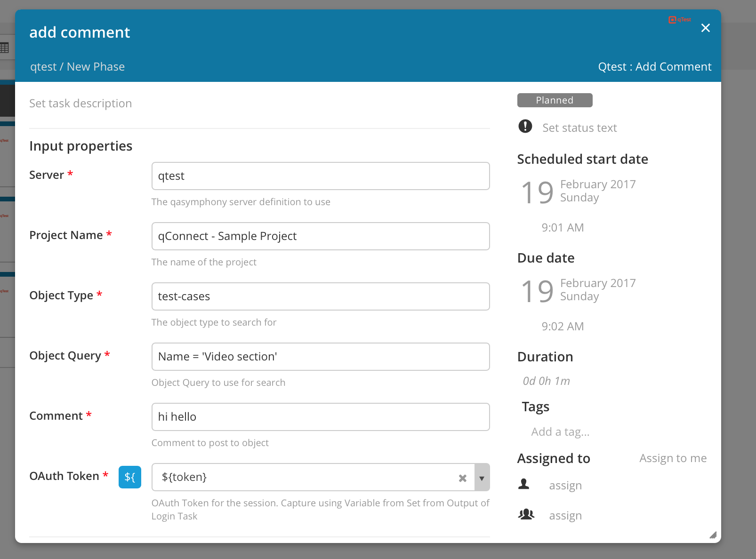Image resolution: width=756 pixels, height=559 pixels.
Task: Close the add comment dialog
Action: 705,28
